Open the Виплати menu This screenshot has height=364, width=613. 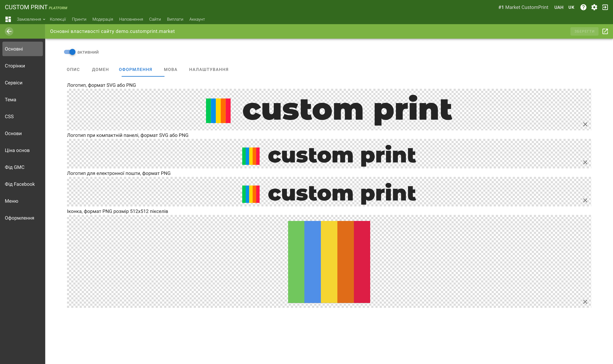(x=175, y=19)
